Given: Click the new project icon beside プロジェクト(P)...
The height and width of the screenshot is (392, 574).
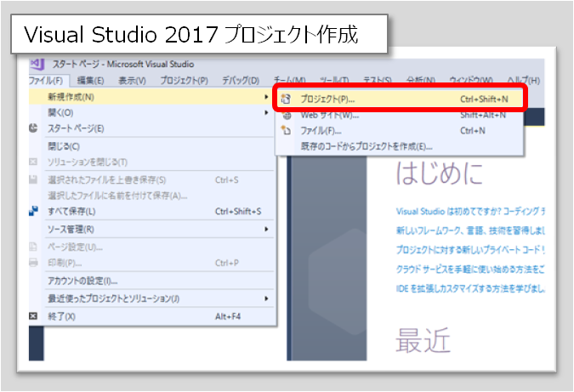Looking at the screenshot, I should [286, 99].
